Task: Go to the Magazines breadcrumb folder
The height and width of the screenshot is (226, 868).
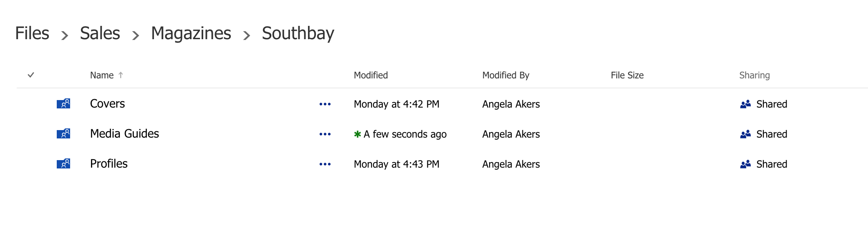Action: pyautogui.click(x=191, y=33)
